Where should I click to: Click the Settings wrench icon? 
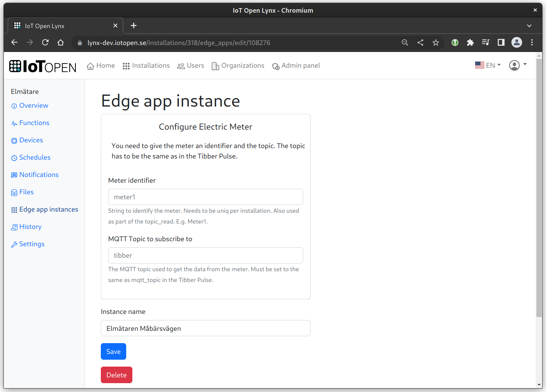pos(14,244)
